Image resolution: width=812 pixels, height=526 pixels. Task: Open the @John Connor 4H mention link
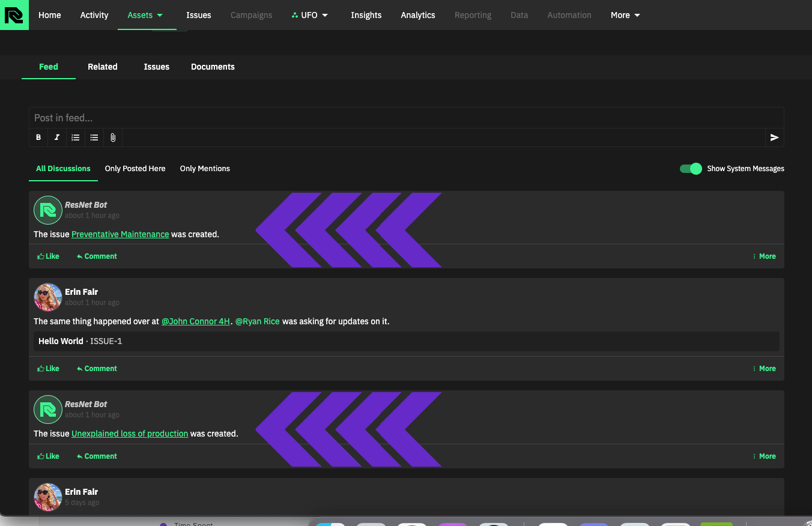point(196,321)
